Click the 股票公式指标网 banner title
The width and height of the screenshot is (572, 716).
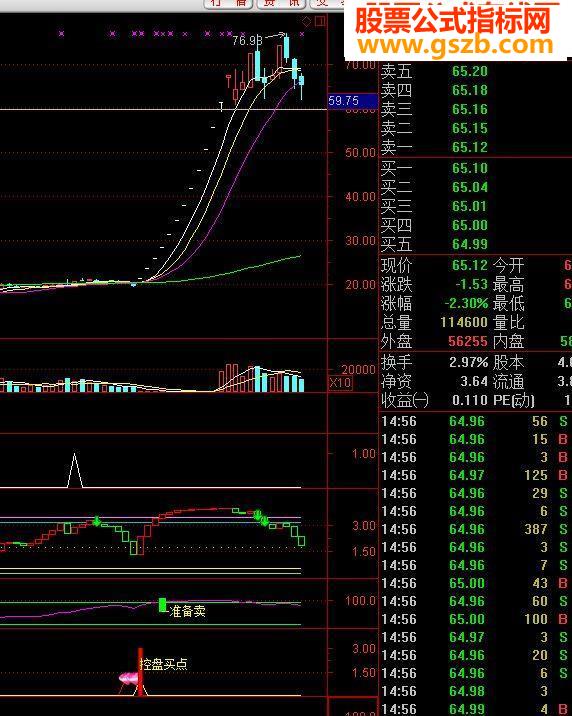click(x=452, y=21)
